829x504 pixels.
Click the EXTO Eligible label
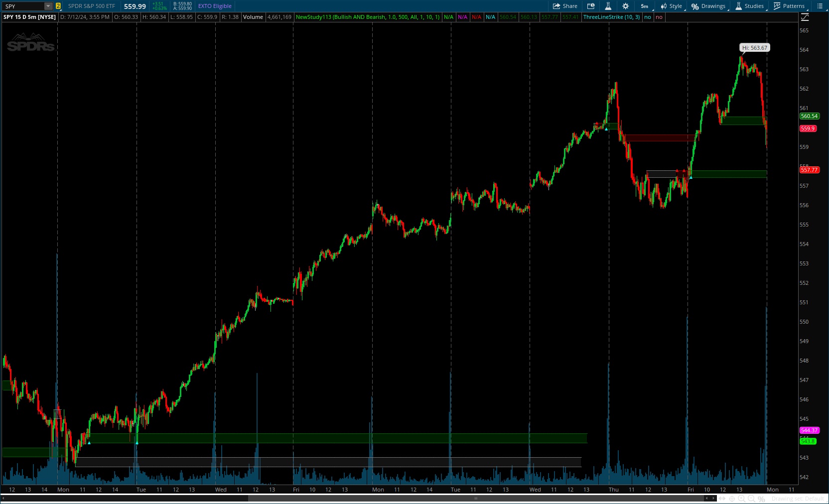(x=215, y=6)
